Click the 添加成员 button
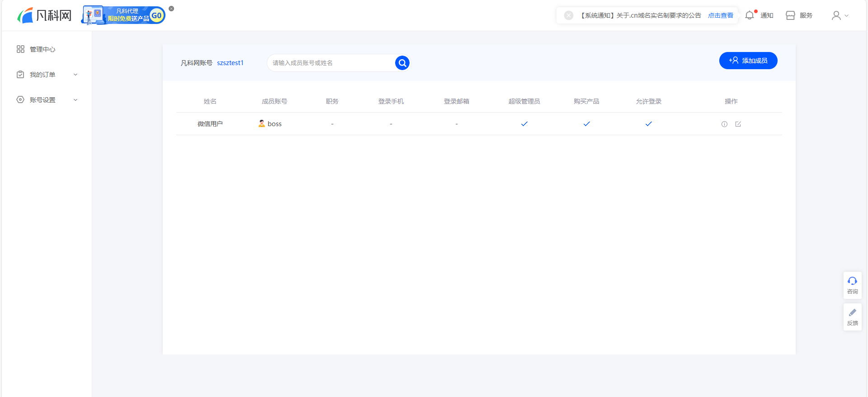Viewport: 868px width, 397px height. click(748, 61)
